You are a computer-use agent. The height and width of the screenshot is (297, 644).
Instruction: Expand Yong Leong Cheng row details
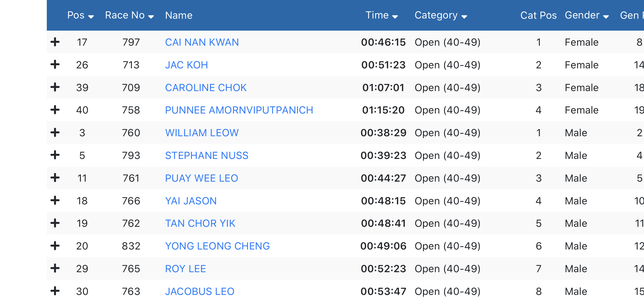tap(55, 246)
